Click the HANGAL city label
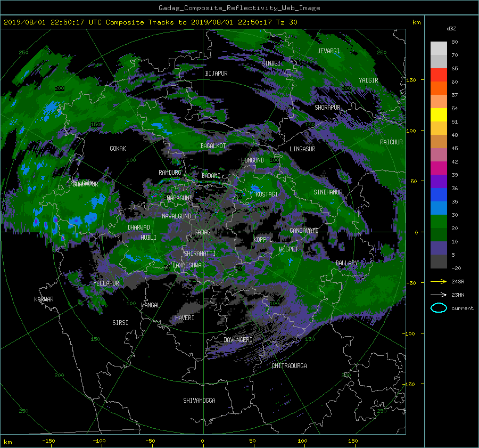The height and width of the screenshot is (448, 479). point(151,305)
